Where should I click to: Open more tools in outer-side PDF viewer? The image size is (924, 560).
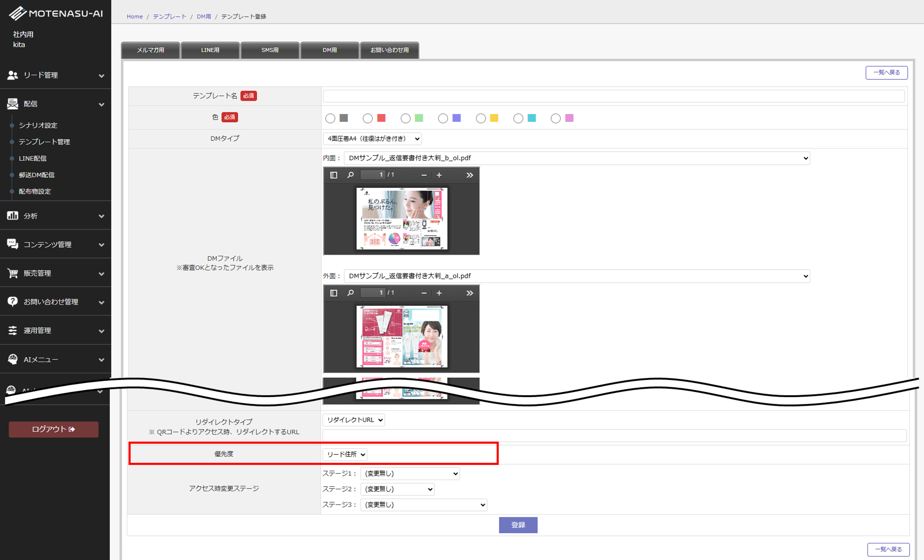point(470,293)
